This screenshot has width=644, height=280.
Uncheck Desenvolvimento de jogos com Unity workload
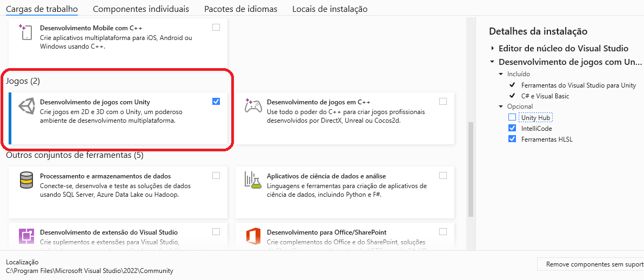216,101
